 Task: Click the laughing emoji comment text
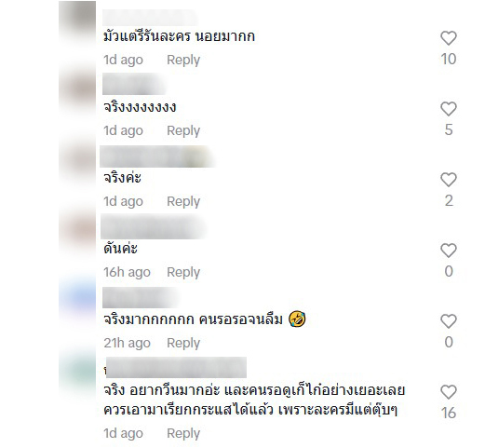[x=205, y=319]
